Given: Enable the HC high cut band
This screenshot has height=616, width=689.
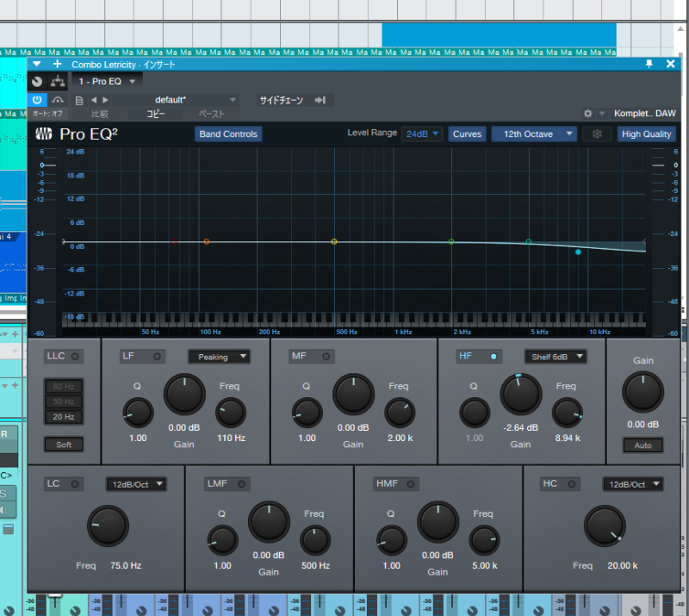Looking at the screenshot, I should click(571, 483).
